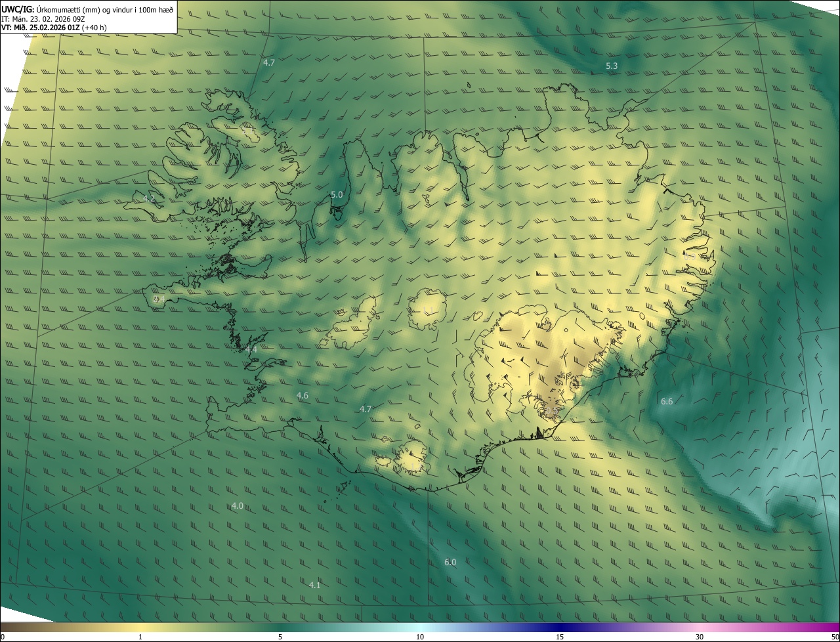840x642 pixels.
Task: Click the 6.0 value label south of Iceland
Action: [x=450, y=563]
